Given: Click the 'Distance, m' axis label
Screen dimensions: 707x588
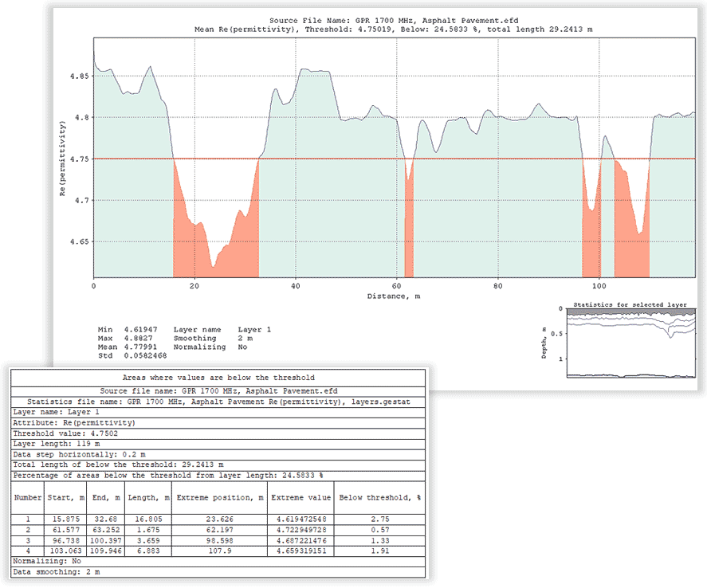Looking at the screenshot, I should pyautogui.click(x=394, y=296).
